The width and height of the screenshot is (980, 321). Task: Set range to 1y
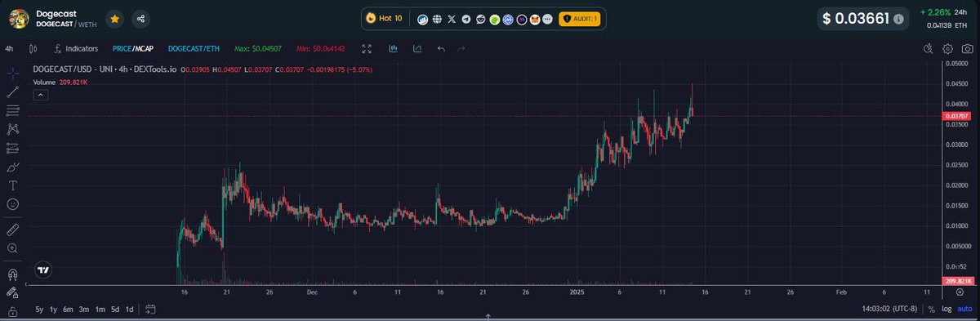click(54, 310)
